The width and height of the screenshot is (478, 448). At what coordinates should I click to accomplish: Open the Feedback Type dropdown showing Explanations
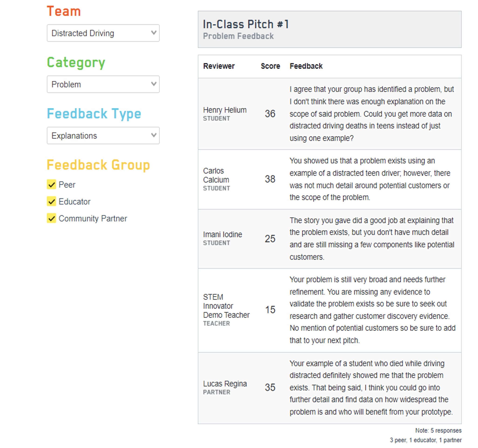[103, 136]
